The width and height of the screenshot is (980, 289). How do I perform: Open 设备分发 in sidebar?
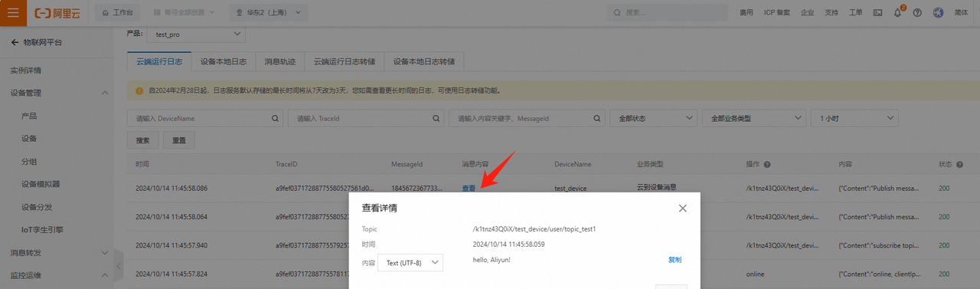tap(38, 207)
